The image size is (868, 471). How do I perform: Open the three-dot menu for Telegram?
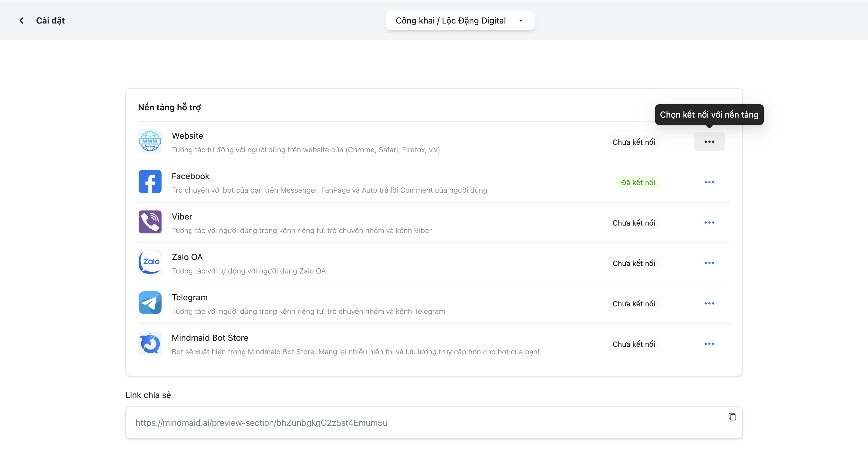(x=709, y=303)
